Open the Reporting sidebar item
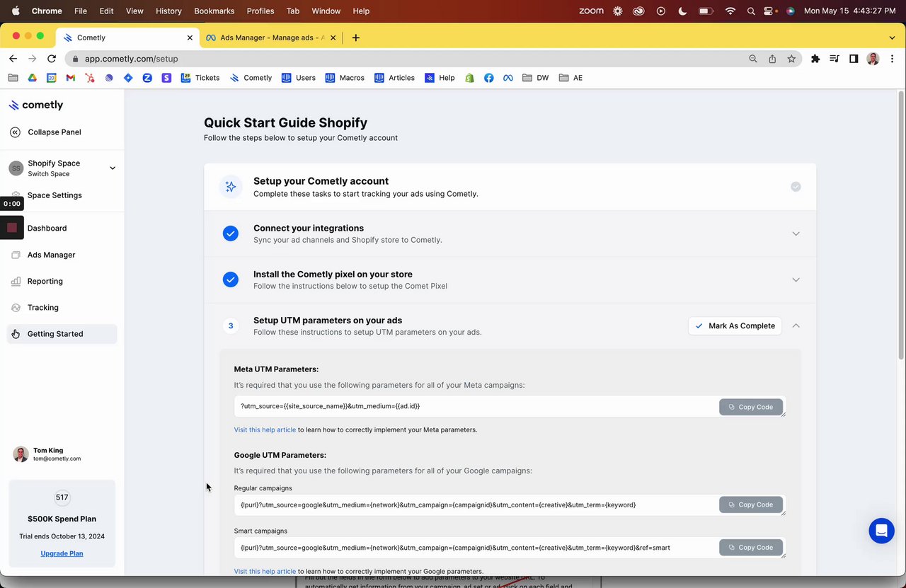Image resolution: width=906 pixels, height=588 pixels. coord(45,281)
